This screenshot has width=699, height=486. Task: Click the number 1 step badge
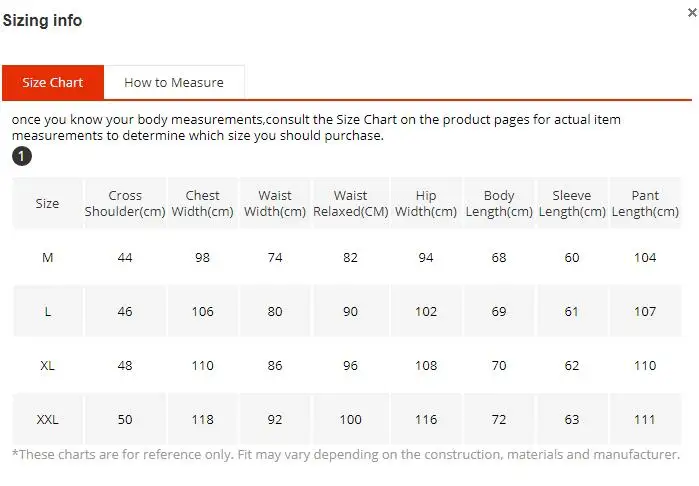[x=21, y=156]
